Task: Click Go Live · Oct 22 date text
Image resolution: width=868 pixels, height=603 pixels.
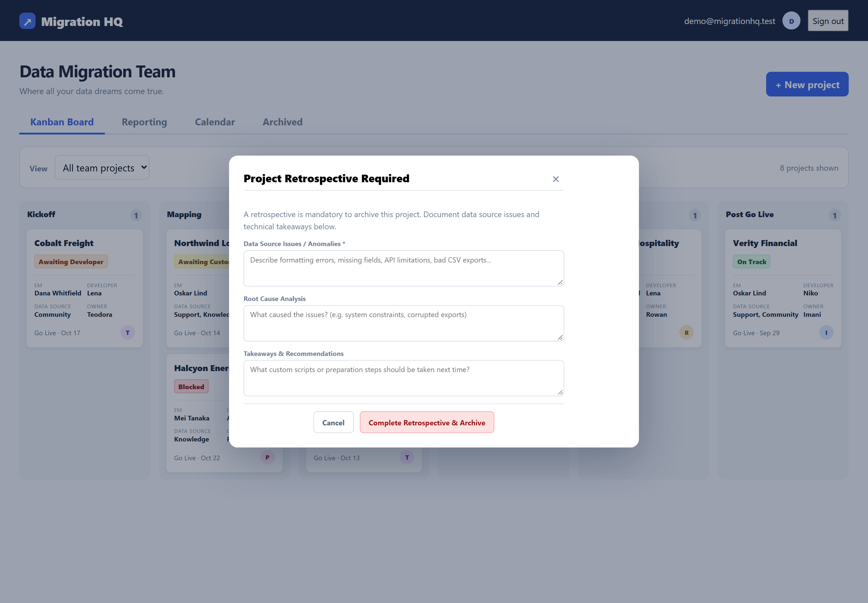Action: coord(197,458)
